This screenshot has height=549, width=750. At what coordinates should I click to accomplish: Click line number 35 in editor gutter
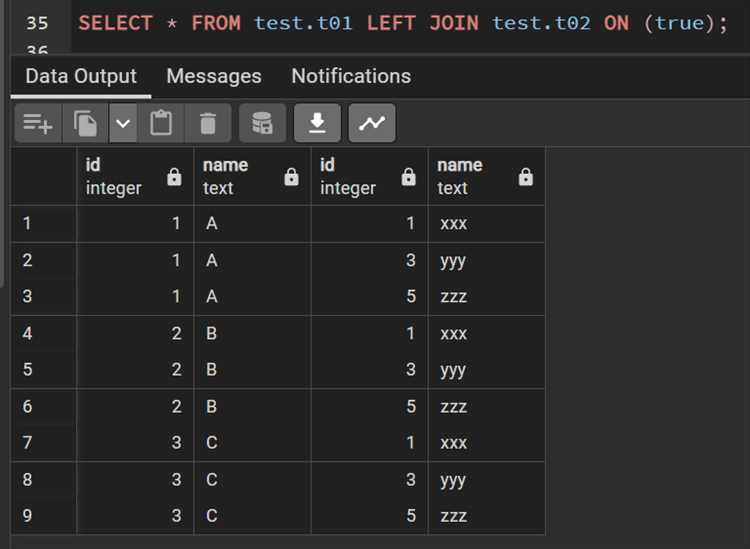tap(37, 23)
